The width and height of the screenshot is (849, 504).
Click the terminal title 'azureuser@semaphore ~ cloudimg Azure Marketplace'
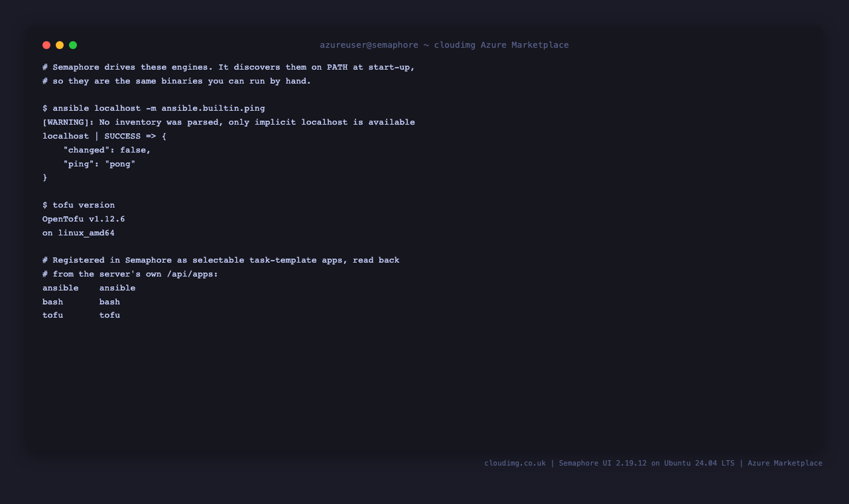pyautogui.click(x=444, y=45)
